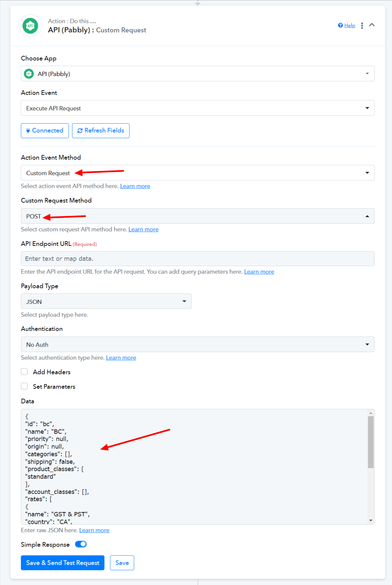Collapse the action step with the chevron
Screen dimensions: 392x585
coord(372,25)
